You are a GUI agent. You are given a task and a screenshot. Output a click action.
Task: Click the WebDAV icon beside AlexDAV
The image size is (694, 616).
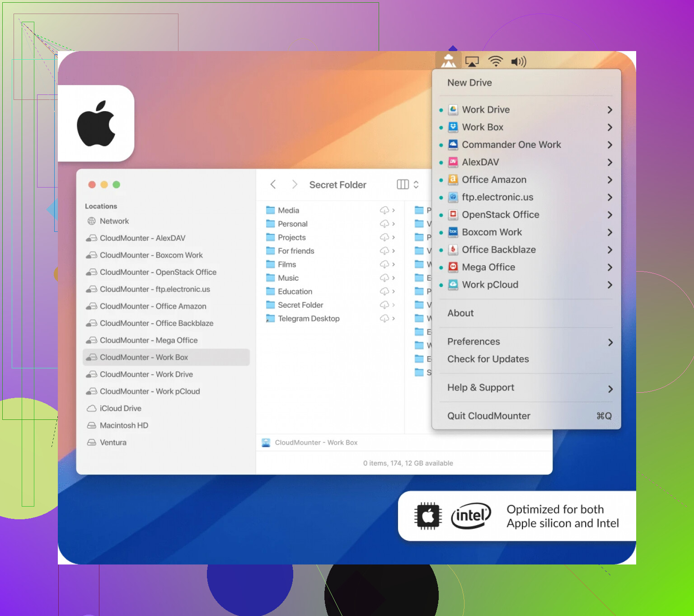click(x=453, y=162)
